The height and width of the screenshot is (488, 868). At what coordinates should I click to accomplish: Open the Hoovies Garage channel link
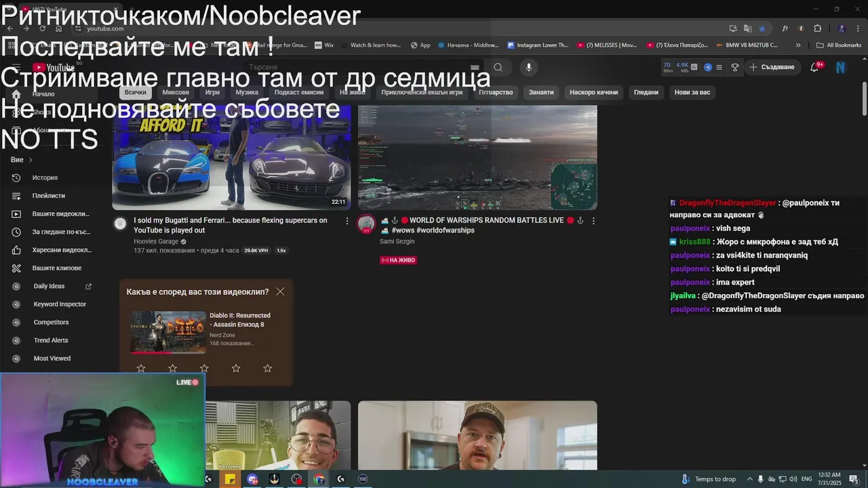156,241
